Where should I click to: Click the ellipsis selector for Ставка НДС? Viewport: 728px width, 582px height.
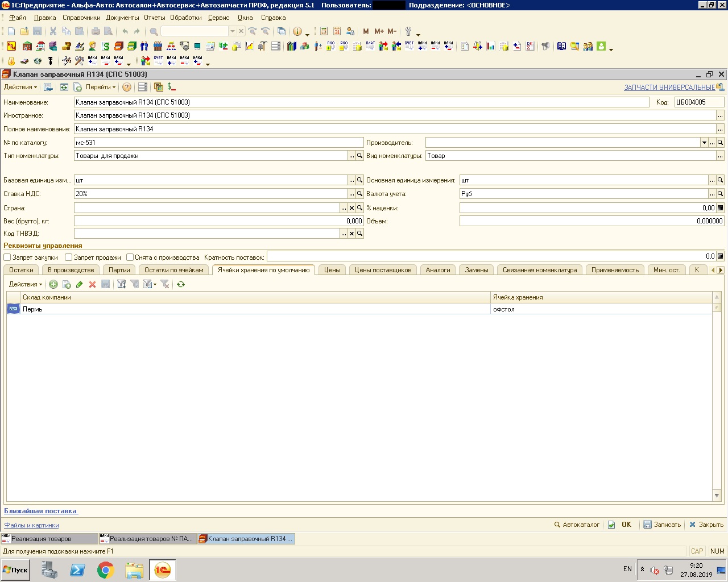click(x=351, y=194)
